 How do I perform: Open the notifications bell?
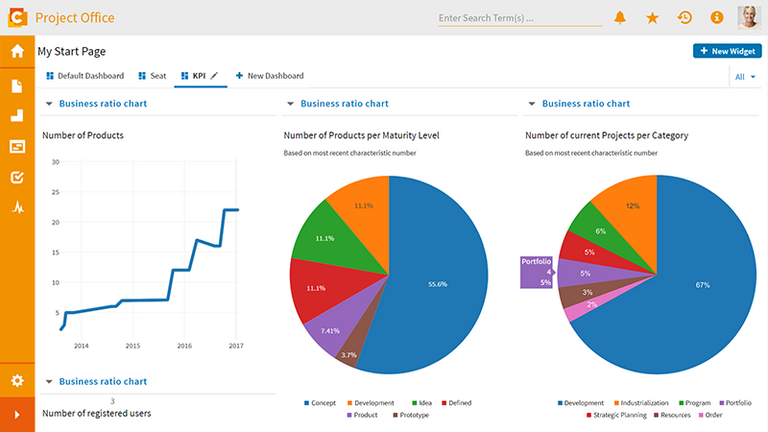pyautogui.click(x=620, y=18)
